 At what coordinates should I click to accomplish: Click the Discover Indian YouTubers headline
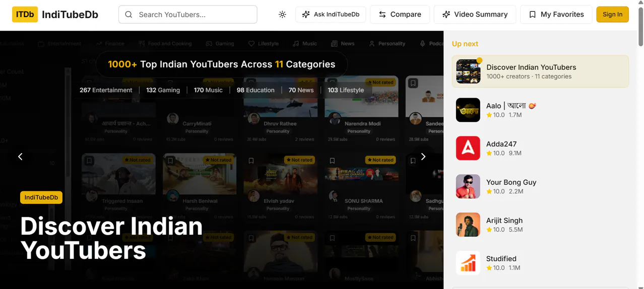[111, 238]
